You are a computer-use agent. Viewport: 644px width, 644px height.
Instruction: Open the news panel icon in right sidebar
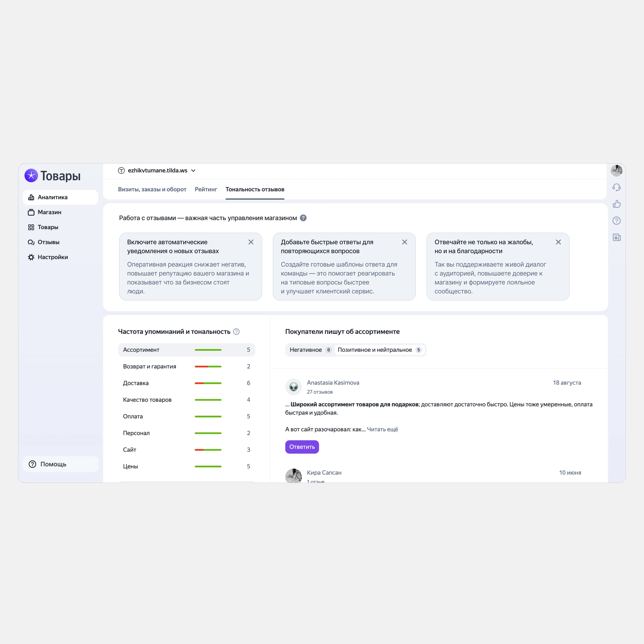click(616, 237)
